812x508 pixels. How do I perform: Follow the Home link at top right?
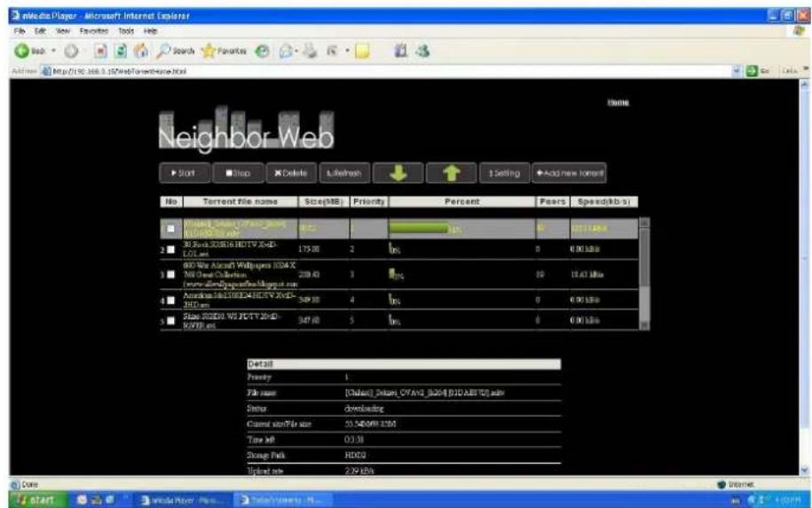coord(618,103)
